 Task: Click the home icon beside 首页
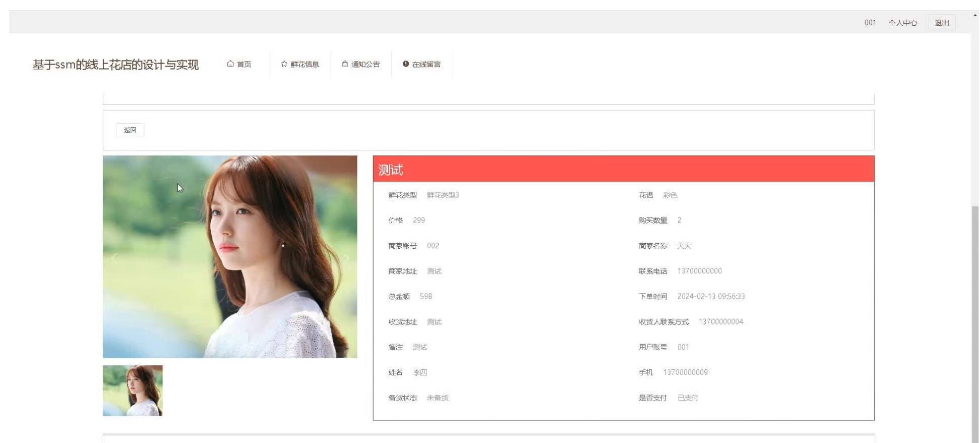click(x=230, y=64)
